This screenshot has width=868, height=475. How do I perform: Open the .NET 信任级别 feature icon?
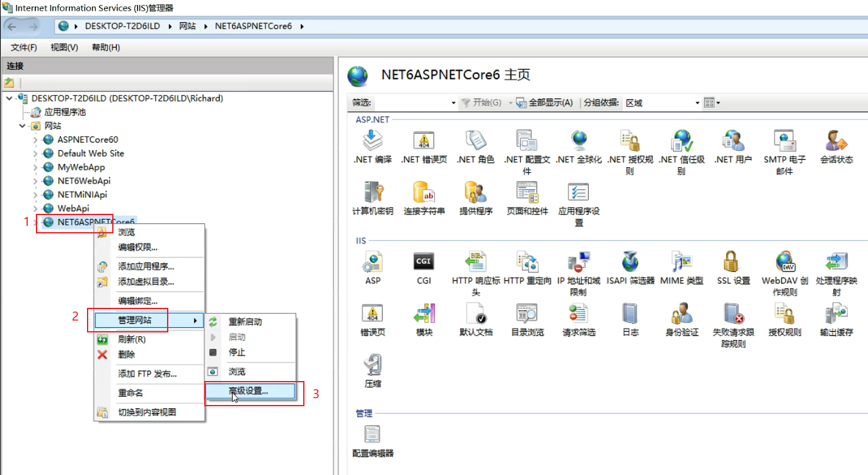point(681,141)
